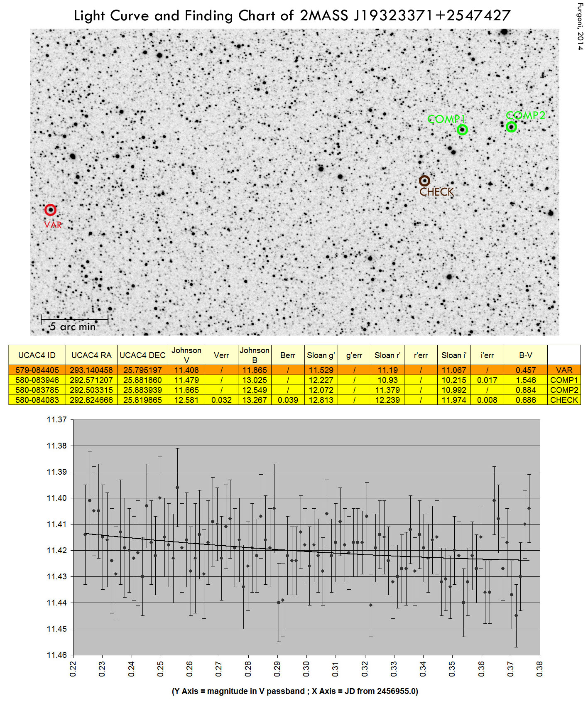588x701 pixels.
Task: Click the i'err value '0.017'
Action: pos(487,380)
